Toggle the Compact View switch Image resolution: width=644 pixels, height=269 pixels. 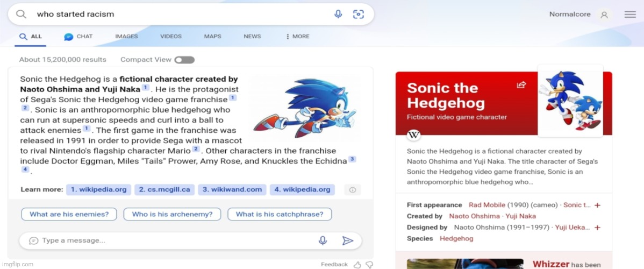click(184, 60)
